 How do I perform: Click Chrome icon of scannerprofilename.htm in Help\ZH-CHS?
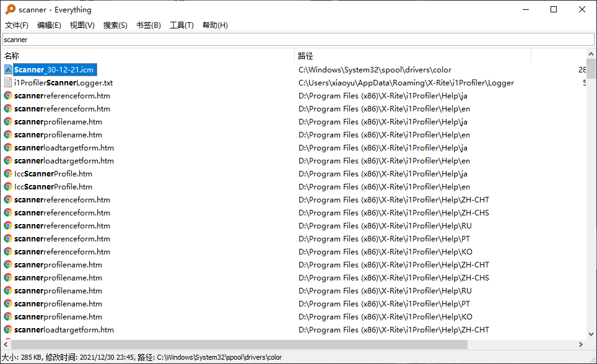click(x=8, y=278)
